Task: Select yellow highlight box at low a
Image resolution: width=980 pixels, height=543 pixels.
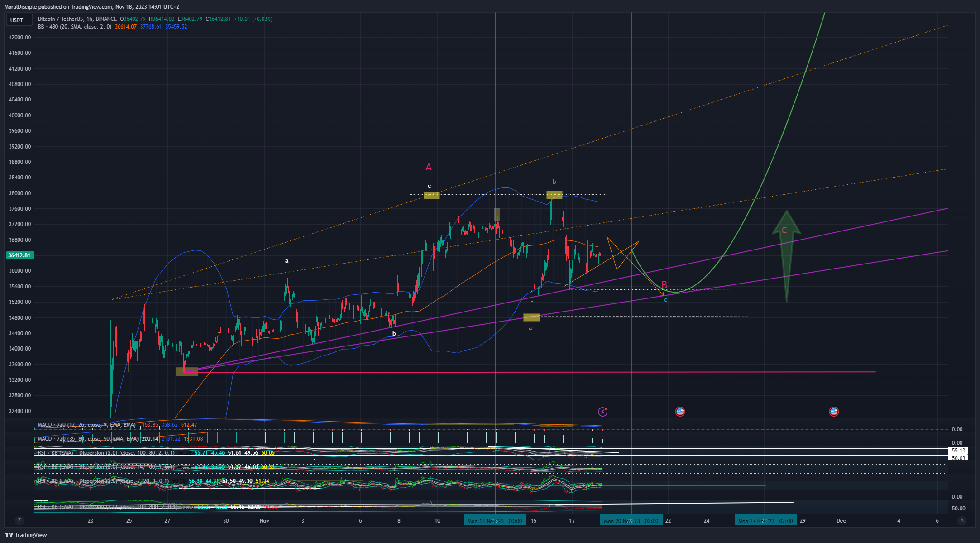Action: [531, 317]
